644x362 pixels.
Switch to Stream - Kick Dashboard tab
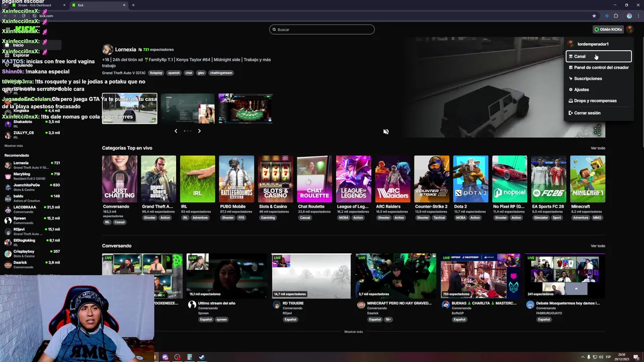[x=39, y=5]
